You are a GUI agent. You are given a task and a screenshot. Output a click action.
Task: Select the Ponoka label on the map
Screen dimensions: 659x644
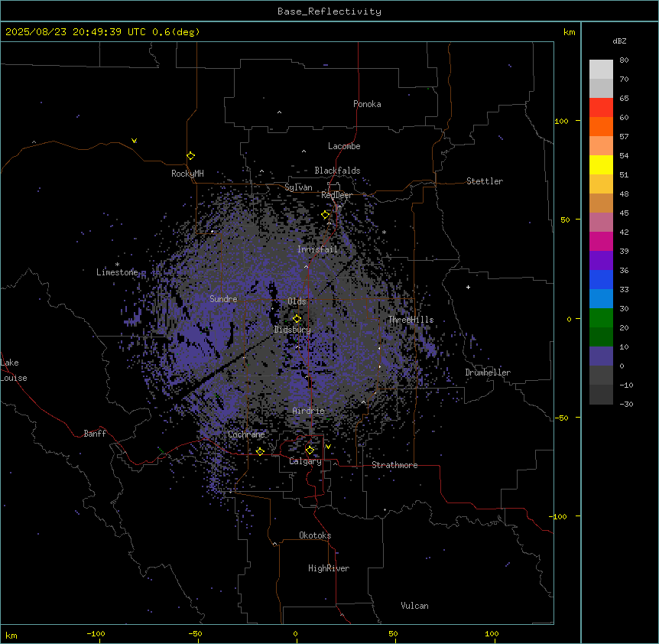click(x=367, y=104)
